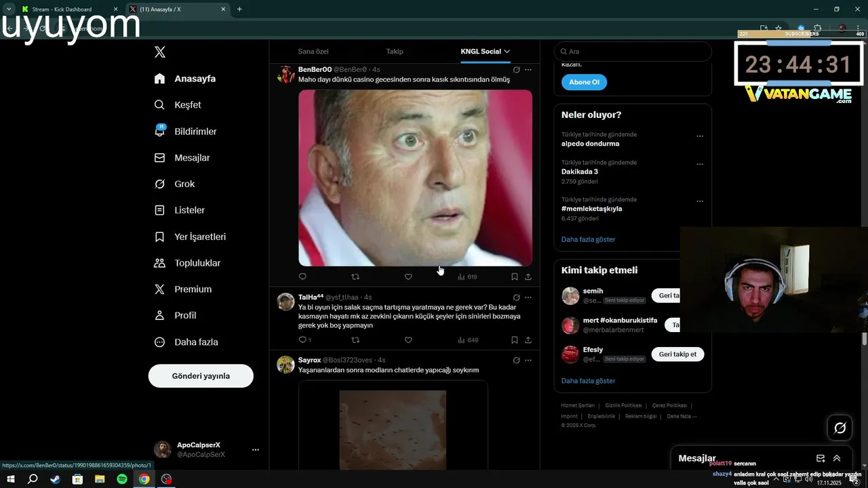Open options for Dakikada 3 trend
This screenshot has height=488, width=868.
coord(700,164)
